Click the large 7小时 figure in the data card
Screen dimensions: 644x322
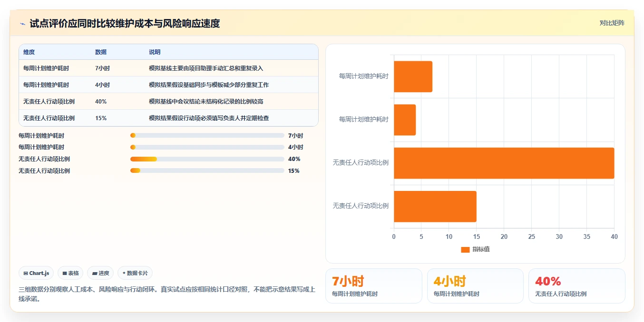pos(348,281)
